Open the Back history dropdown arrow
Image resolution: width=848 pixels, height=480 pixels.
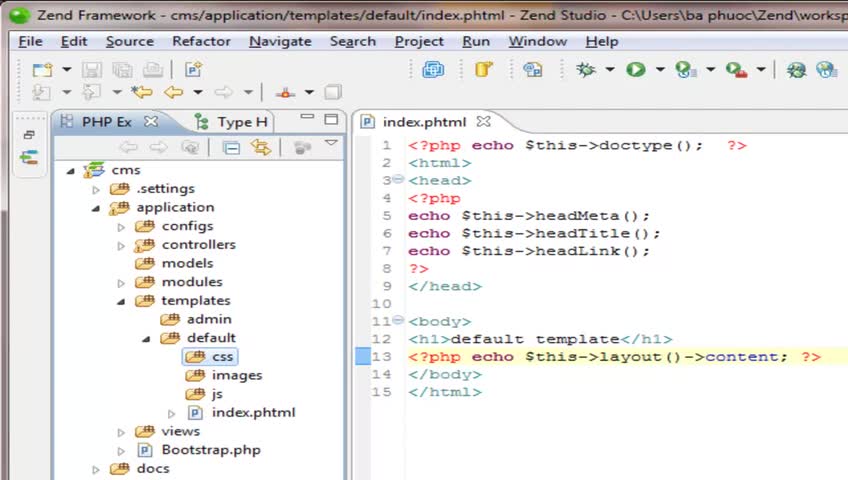(198, 92)
